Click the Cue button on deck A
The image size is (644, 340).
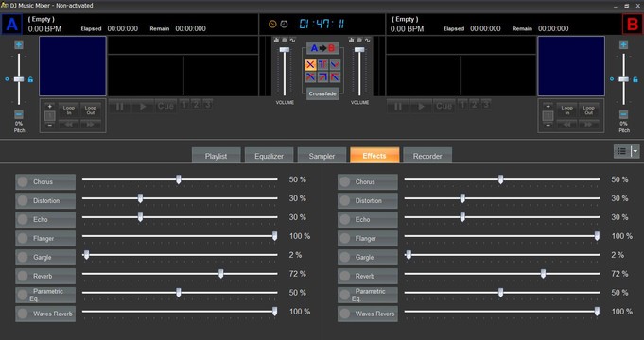165,106
